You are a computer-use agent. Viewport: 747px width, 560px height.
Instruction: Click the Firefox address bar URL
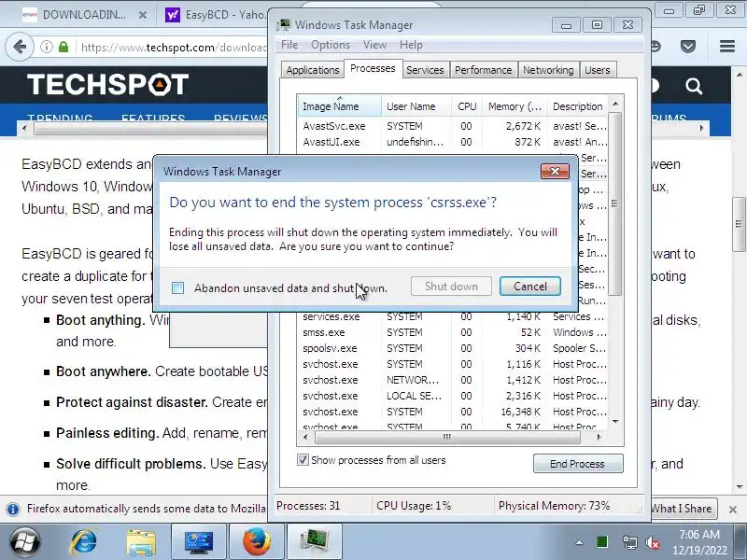click(174, 48)
